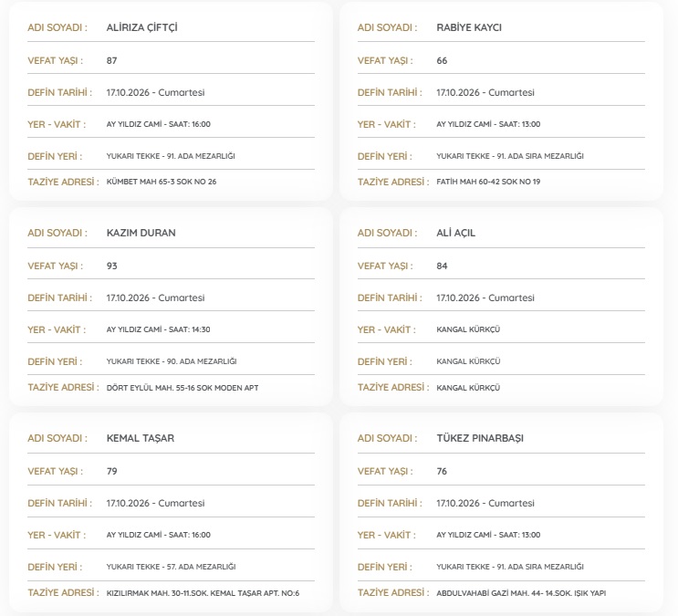The width and height of the screenshot is (678, 616).
Task: Click burial date in TÜKEZ PINARBAŞI card
Action: (x=485, y=503)
